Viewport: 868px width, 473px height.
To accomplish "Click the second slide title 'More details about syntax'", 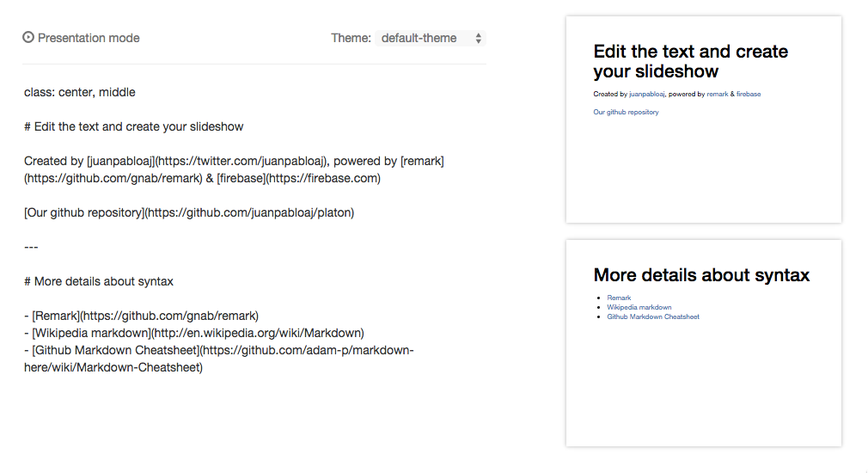I will [x=701, y=274].
